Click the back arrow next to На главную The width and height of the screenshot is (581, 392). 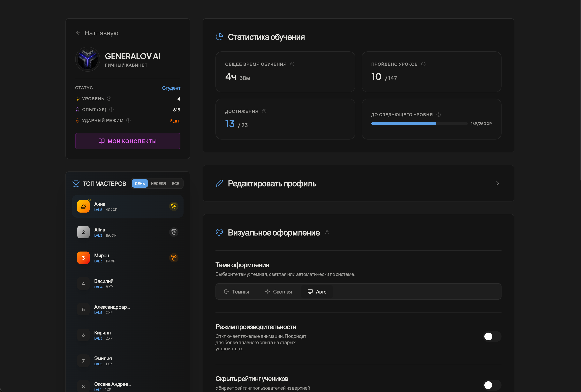click(78, 33)
